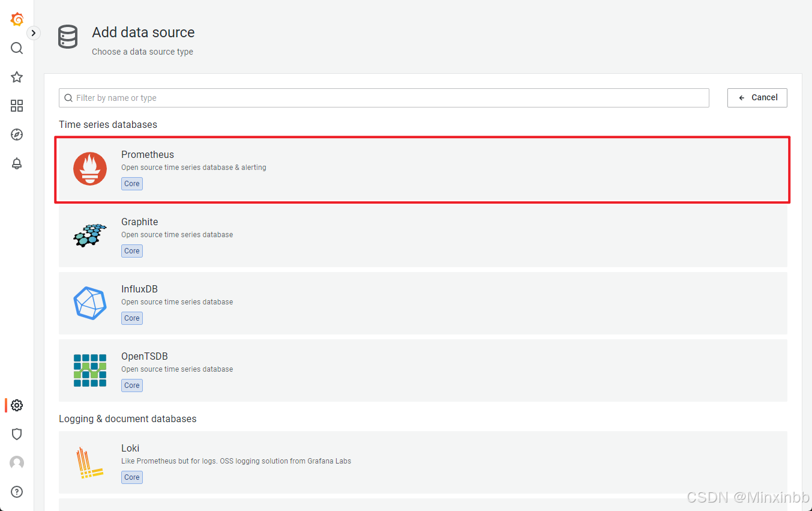Open the Alerting bell icon

pos(17,163)
